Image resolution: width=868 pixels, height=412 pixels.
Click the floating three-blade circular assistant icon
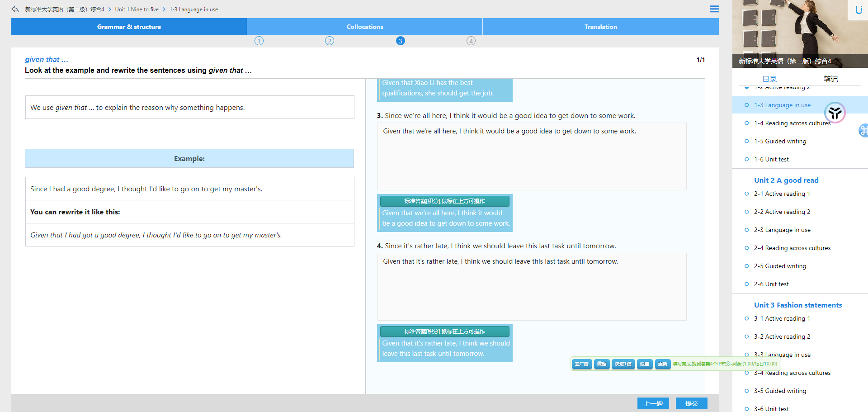click(835, 113)
